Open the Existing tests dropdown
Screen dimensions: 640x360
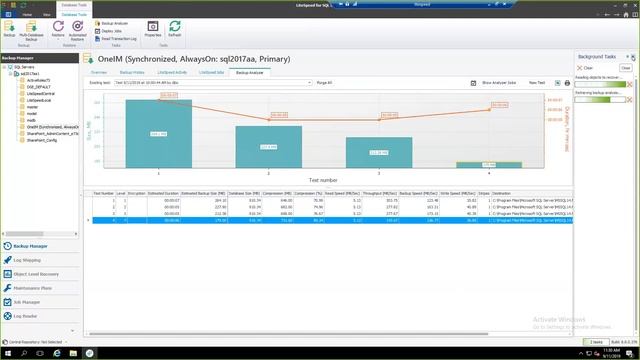tap(309, 83)
